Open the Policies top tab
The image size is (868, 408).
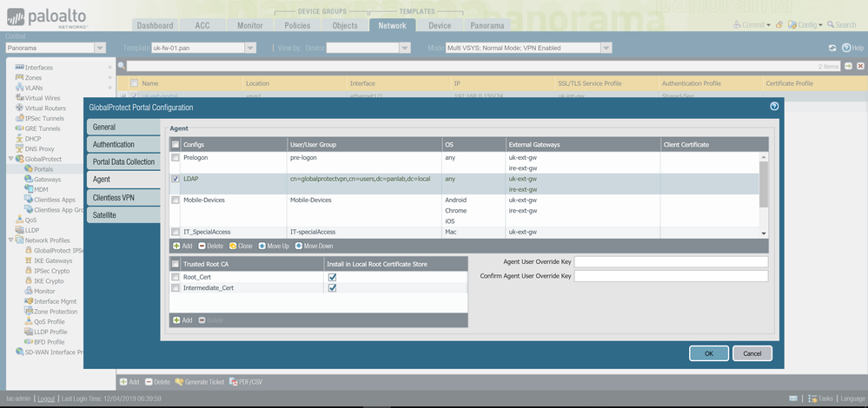tap(297, 26)
